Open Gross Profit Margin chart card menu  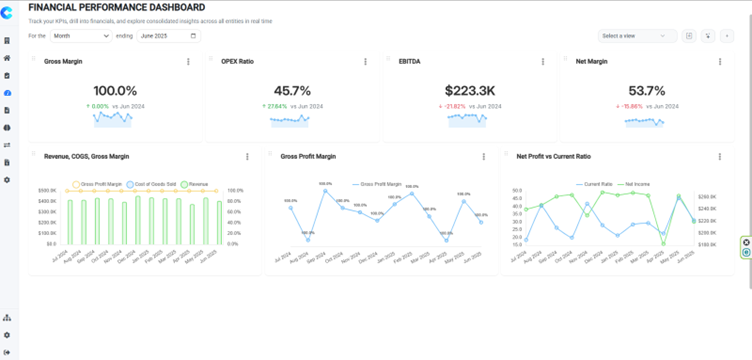483,157
